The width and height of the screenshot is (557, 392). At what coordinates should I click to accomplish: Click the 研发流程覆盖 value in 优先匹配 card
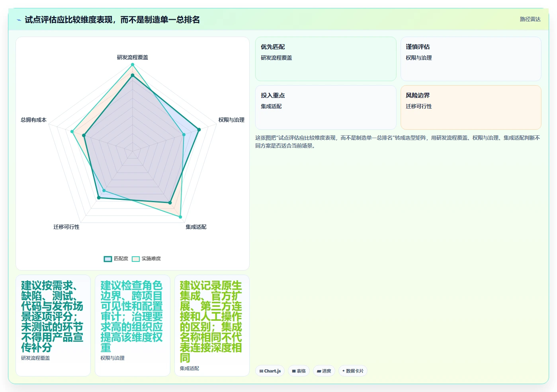[276, 58]
